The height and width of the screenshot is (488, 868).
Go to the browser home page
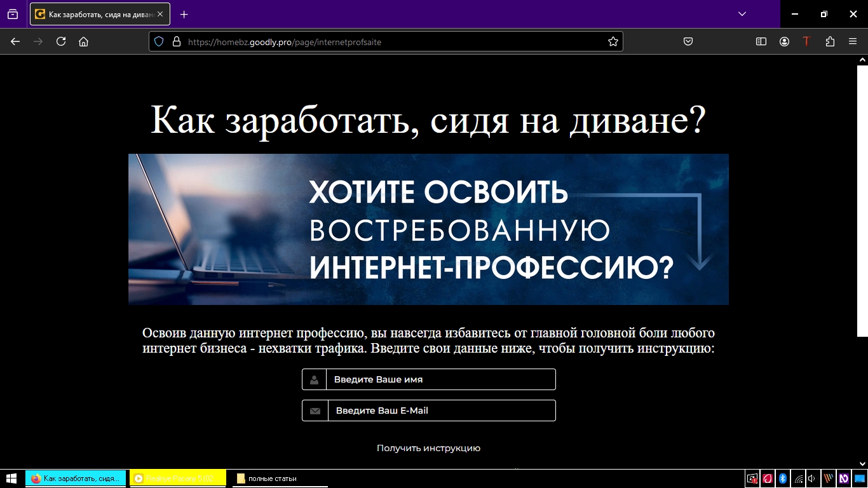83,41
